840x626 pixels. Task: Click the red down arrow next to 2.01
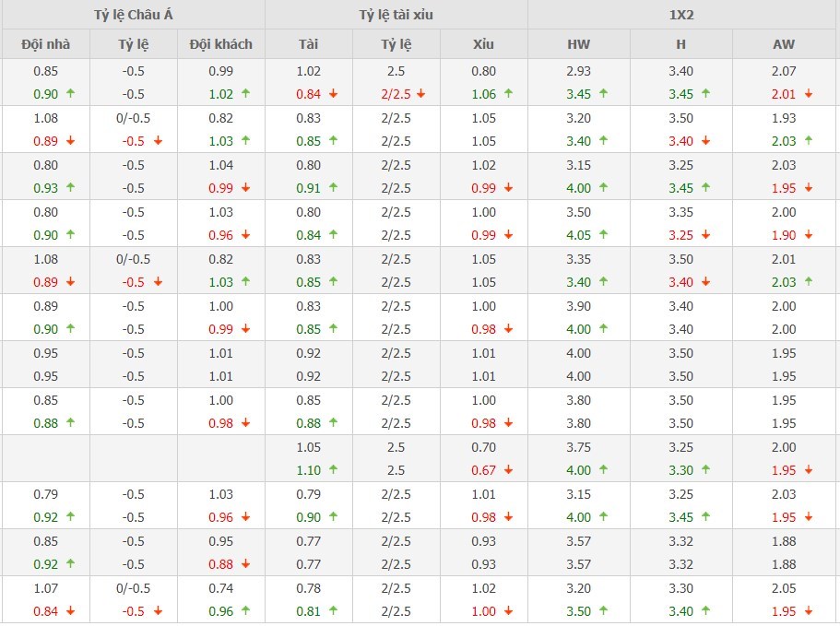(808, 94)
